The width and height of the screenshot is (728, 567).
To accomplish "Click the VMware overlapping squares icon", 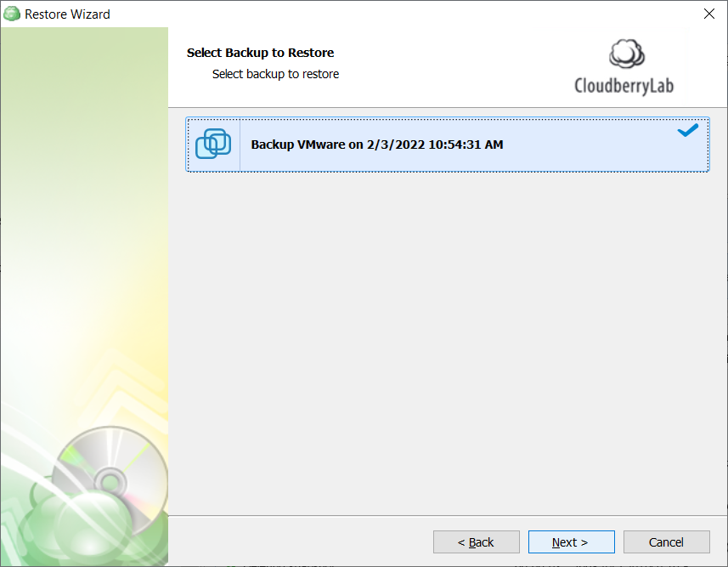I will point(213,144).
